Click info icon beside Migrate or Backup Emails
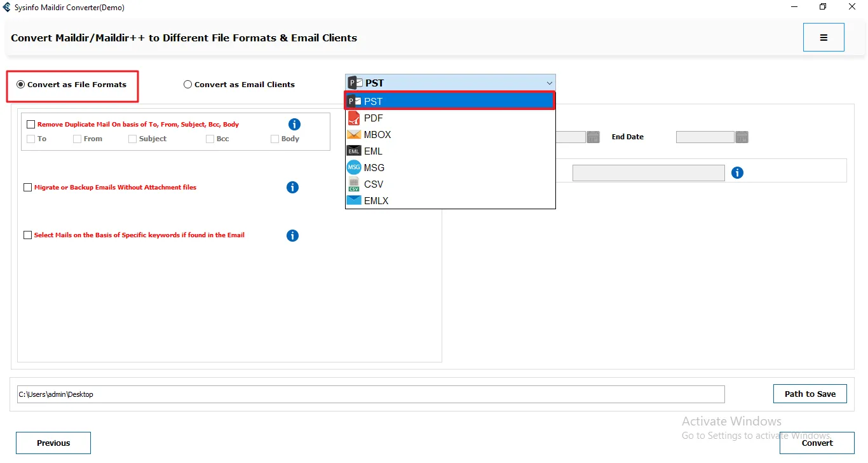 (292, 187)
